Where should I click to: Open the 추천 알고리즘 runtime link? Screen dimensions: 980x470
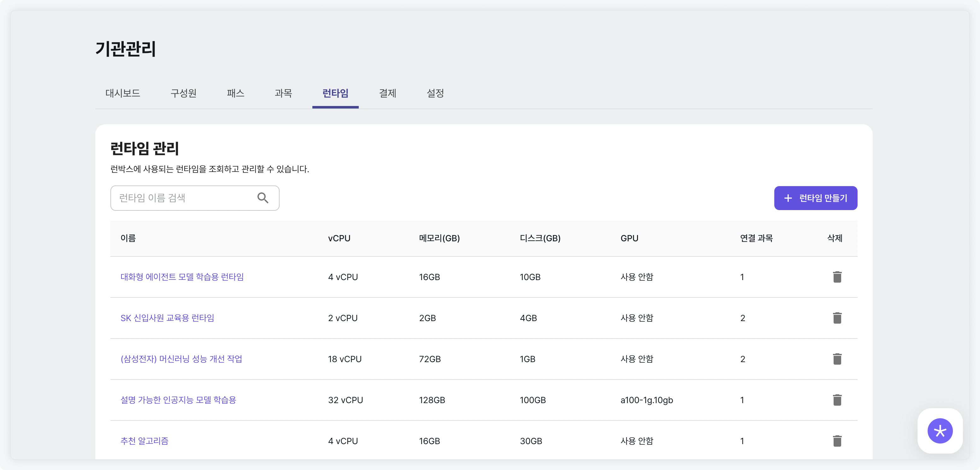pos(145,441)
